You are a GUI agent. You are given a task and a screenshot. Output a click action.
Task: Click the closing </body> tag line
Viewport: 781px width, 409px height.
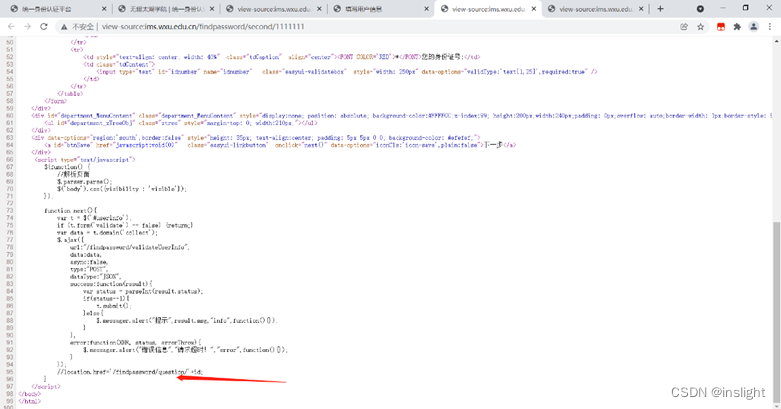click(29, 394)
